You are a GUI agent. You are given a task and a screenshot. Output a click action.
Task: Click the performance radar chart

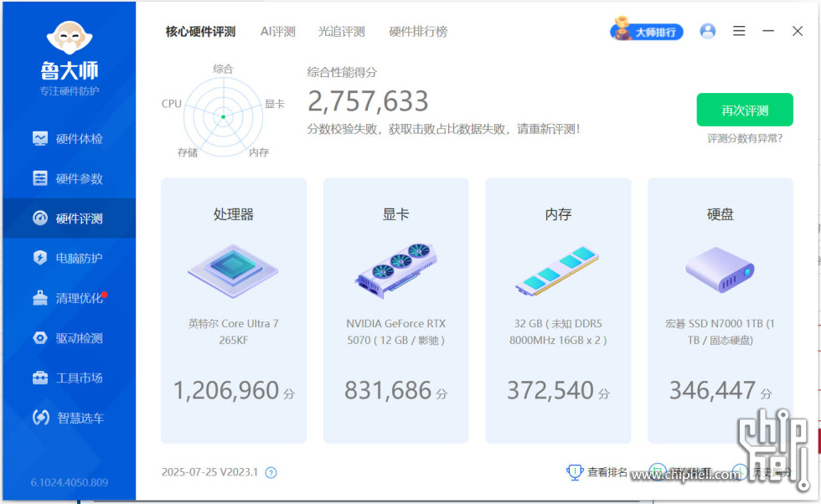(x=223, y=116)
